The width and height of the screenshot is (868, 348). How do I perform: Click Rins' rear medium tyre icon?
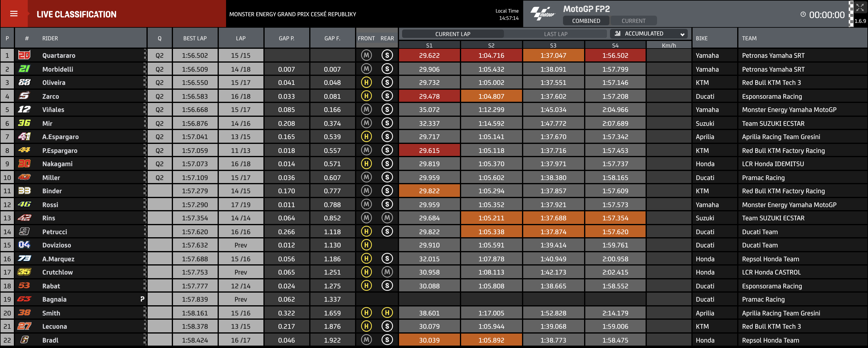(387, 218)
